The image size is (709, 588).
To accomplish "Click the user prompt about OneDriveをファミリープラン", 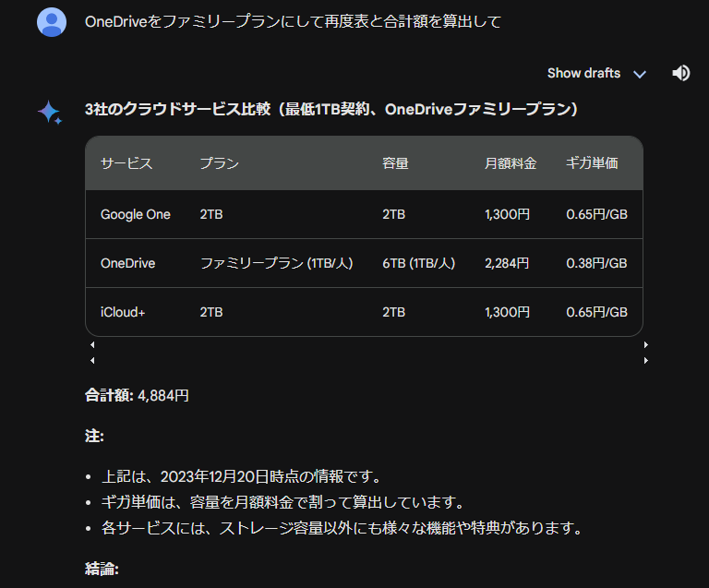I will [x=293, y=22].
